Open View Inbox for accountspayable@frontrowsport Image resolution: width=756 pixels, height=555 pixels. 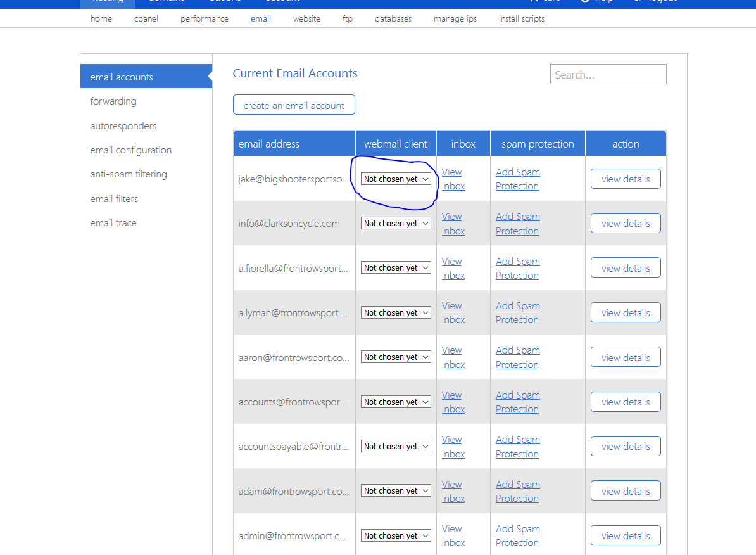pos(453,447)
